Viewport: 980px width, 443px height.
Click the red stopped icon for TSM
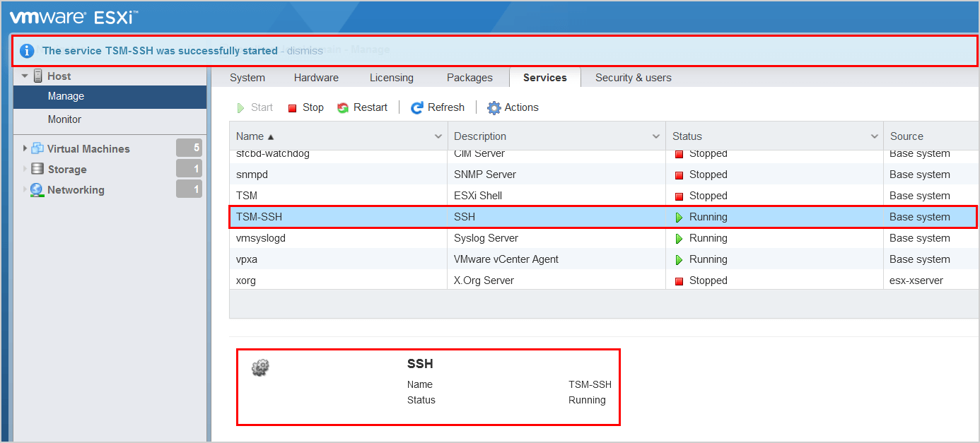pyautogui.click(x=679, y=196)
